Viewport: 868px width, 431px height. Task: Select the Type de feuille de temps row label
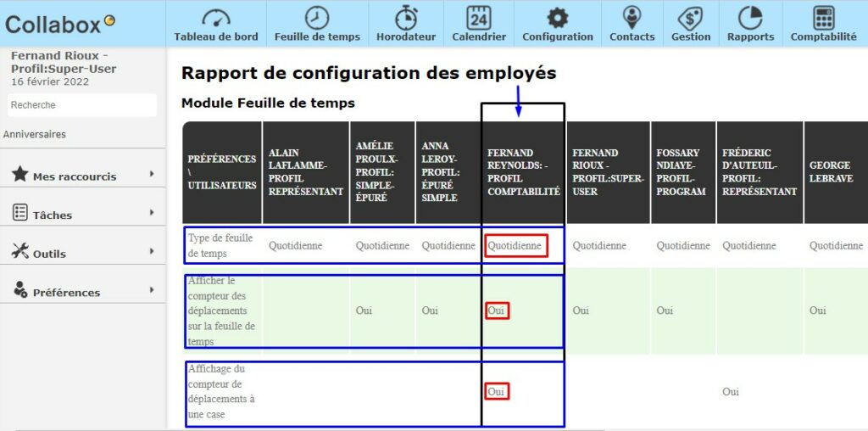tap(220, 245)
